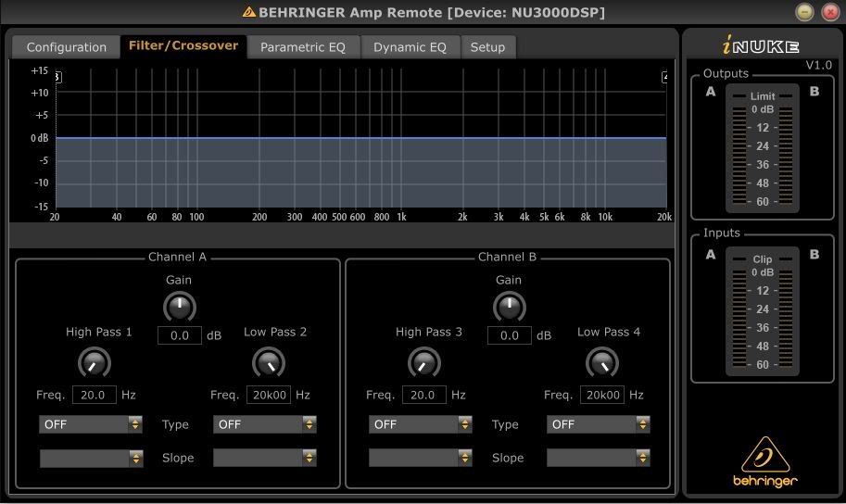This screenshot has width=846, height=504.
Task: Click the Low Pass 2 frequency knob
Action: [x=269, y=362]
